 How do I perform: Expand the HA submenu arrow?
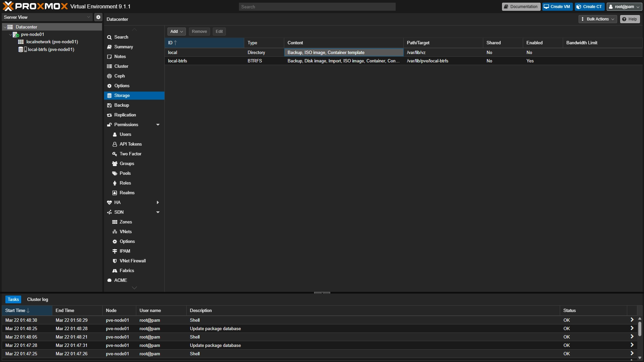coord(158,203)
